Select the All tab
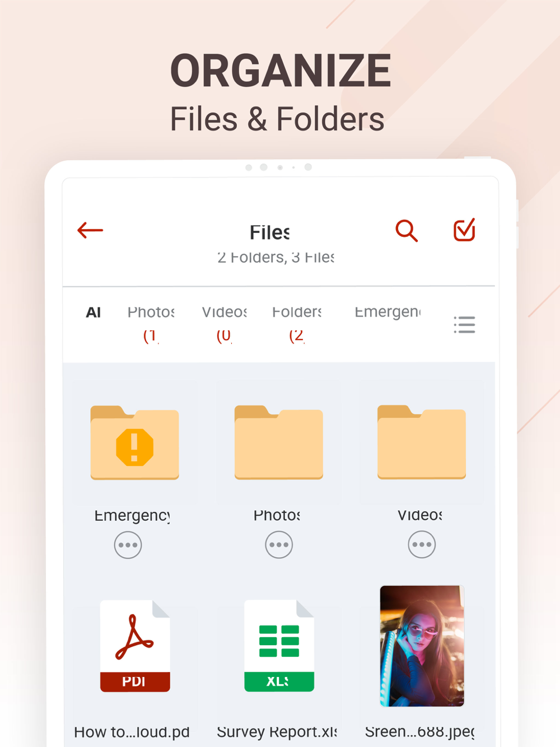Image resolution: width=560 pixels, height=747 pixels. (x=93, y=312)
